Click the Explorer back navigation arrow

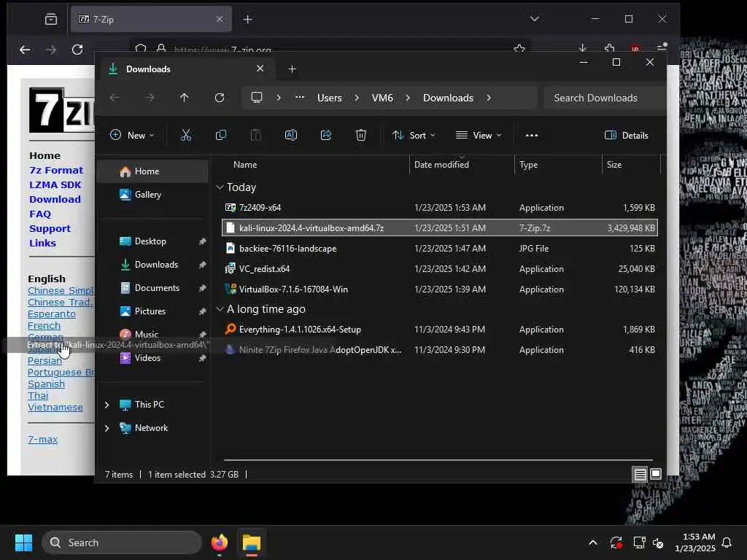tap(115, 98)
